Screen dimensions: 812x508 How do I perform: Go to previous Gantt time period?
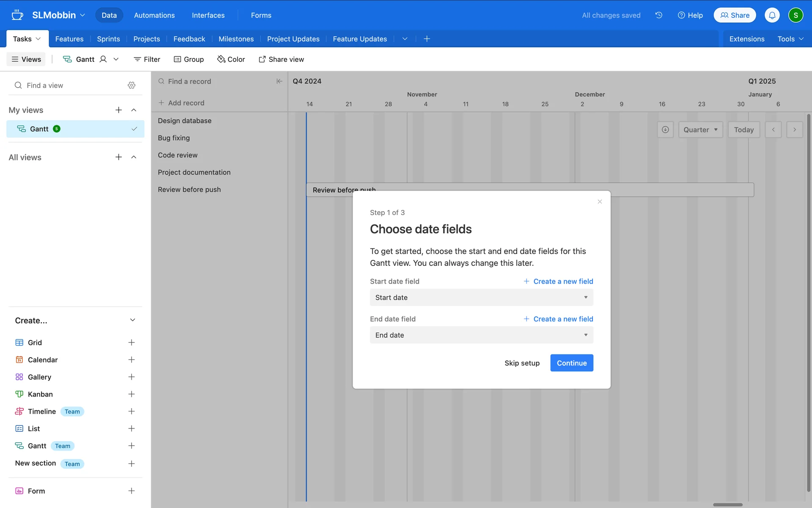773,130
